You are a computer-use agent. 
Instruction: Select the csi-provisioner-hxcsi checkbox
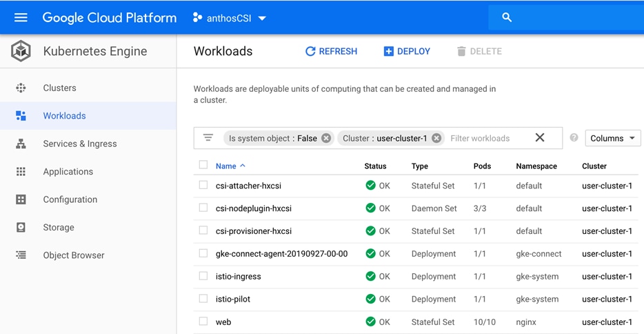[203, 230]
